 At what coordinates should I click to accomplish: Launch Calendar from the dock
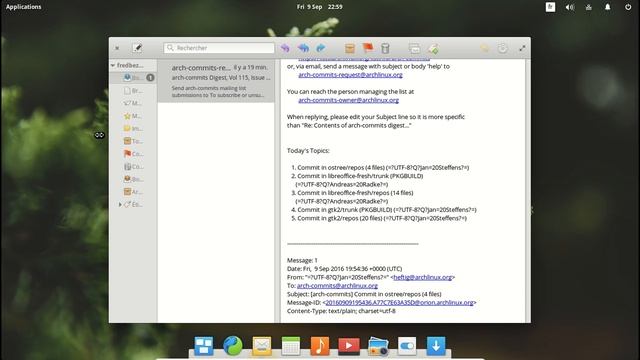coord(291,346)
